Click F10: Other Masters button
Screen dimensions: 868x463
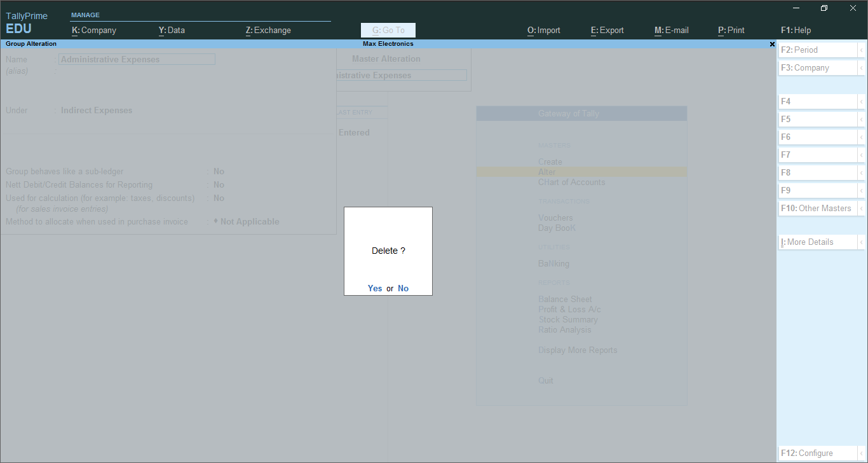click(x=818, y=208)
